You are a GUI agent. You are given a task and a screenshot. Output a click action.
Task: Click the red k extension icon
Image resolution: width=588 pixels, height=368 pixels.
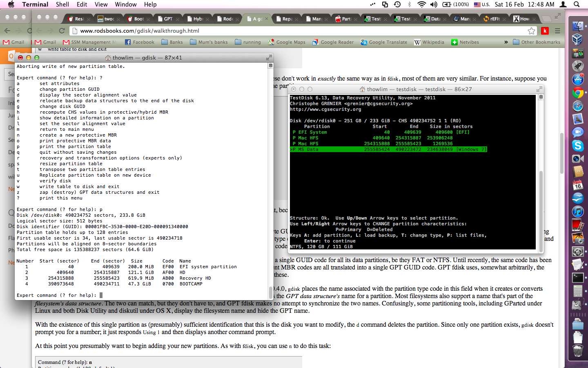[x=545, y=31]
